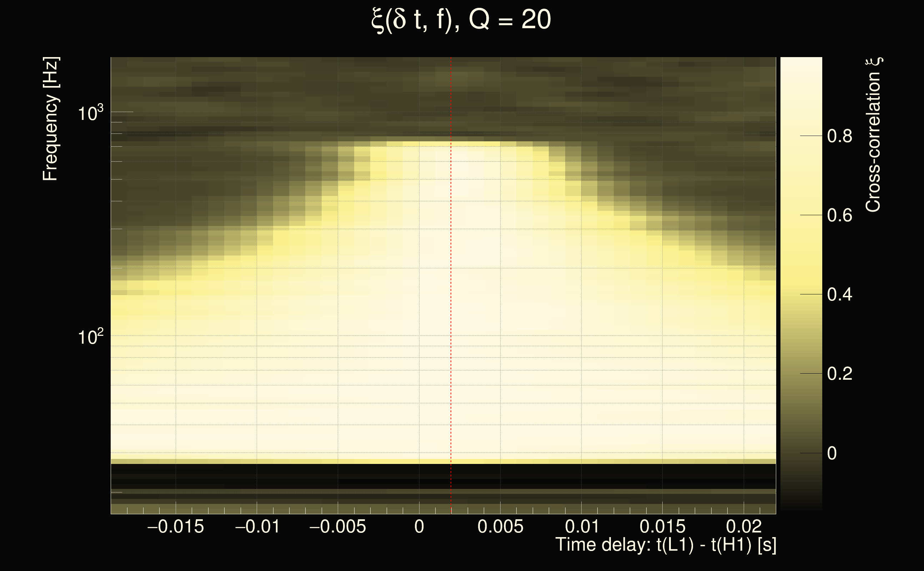Click the 0.02 time delay tick label
Screen dimensions: 924x571
point(744,527)
